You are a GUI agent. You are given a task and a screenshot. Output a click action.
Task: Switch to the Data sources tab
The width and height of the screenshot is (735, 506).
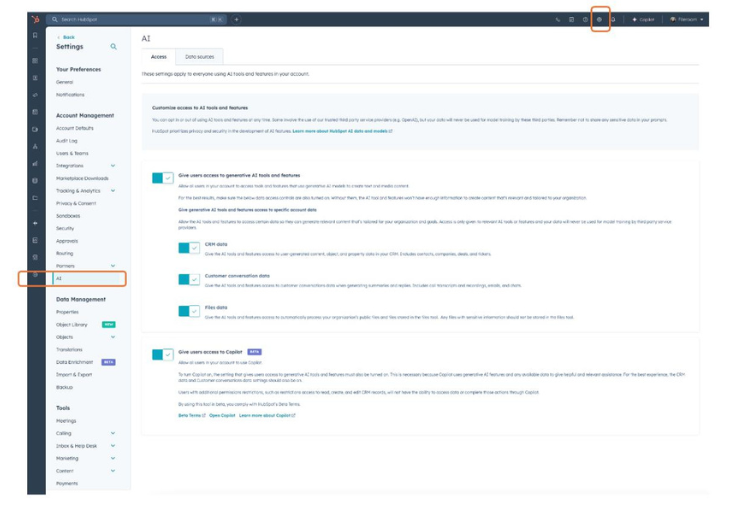[198, 57]
